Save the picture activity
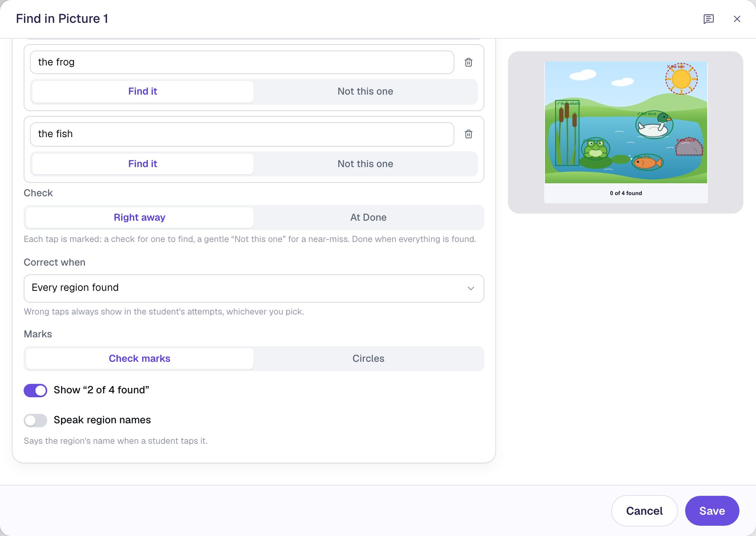The width and height of the screenshot is (756, 536). tap(712, 511)
